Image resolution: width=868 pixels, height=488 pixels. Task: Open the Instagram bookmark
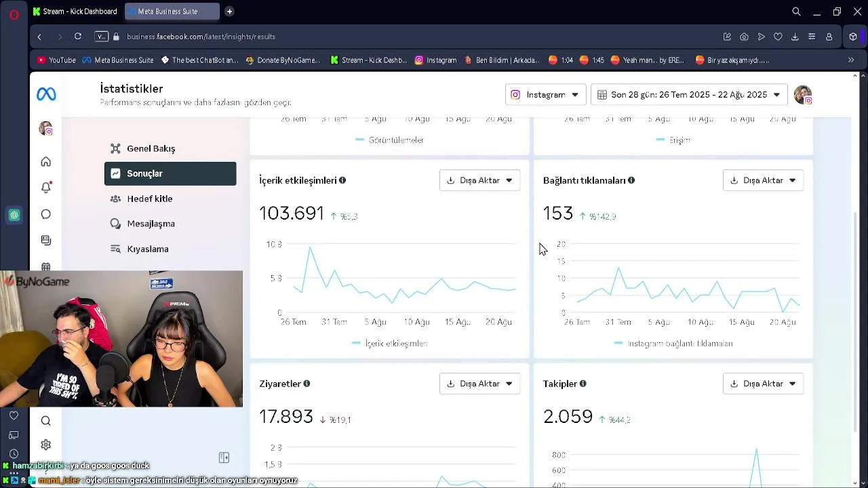[x=435, y=60]
